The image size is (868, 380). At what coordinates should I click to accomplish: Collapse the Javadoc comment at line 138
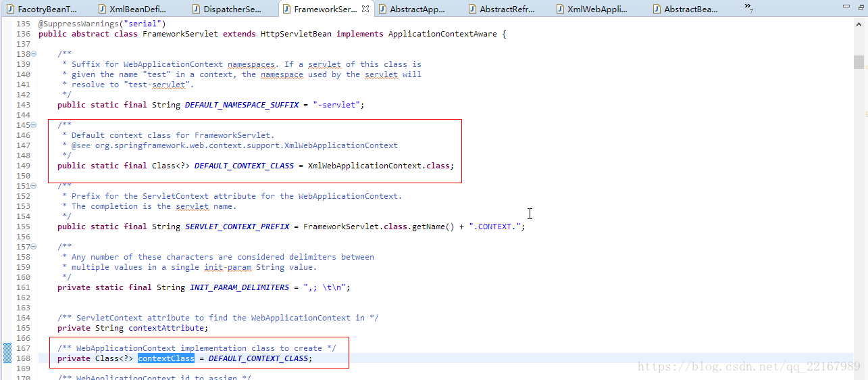pos(34,54)
